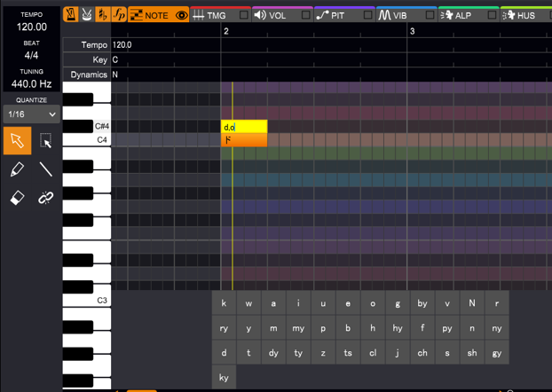Select the orange ド note on C4
This screenshot has width=552, height=392.
tap(244, 140)
